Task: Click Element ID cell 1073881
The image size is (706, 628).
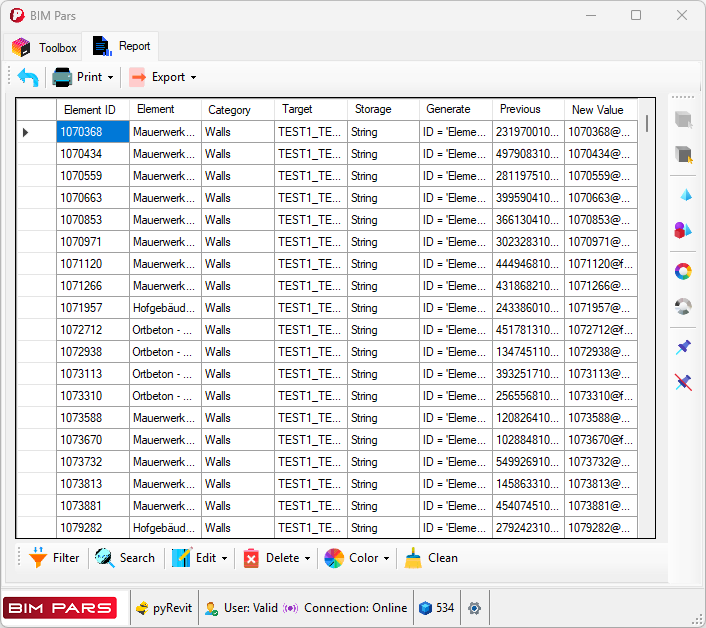Action: tap(93, 506)
